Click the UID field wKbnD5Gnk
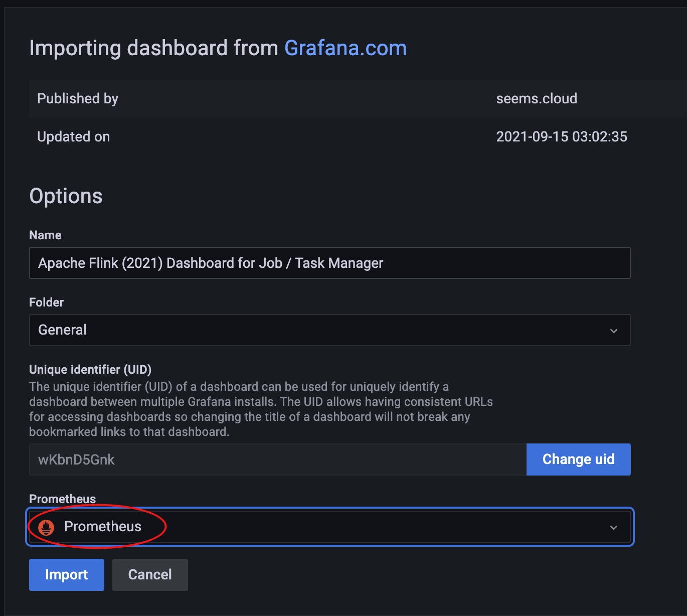The image size is (687, 616). tap(278, 459)
